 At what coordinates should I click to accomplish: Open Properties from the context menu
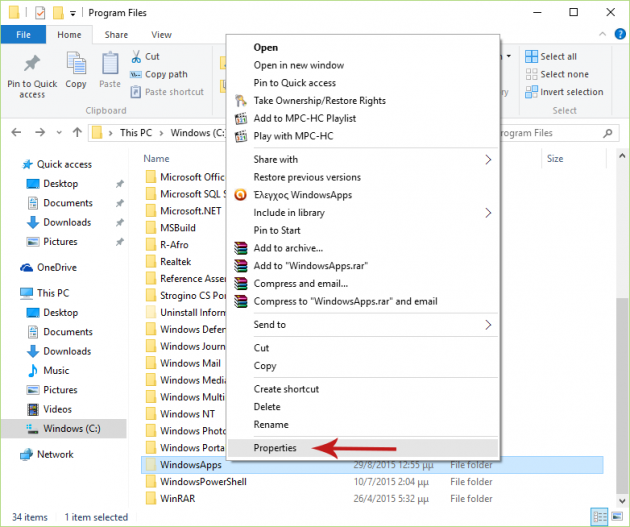364,447
